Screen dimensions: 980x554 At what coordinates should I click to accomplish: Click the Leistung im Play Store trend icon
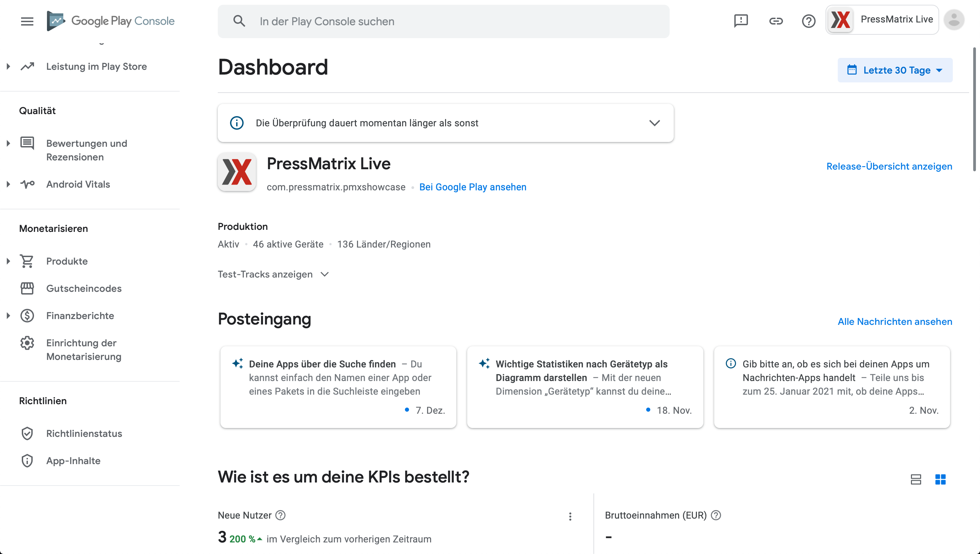(27, 66)
